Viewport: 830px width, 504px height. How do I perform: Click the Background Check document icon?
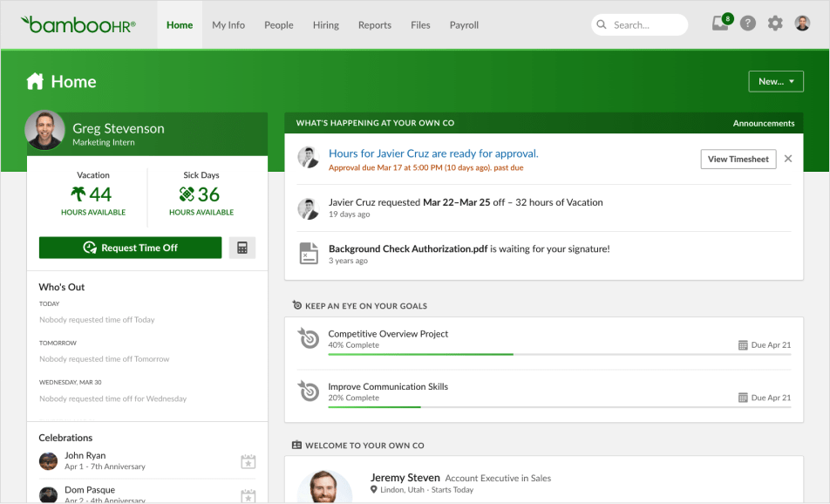click(x=309, y=253)
